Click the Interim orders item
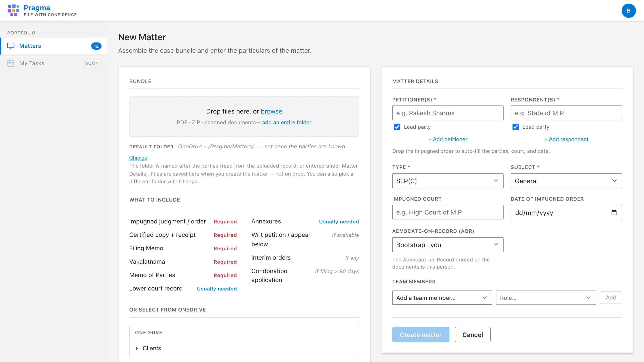The height and width of the screenshot is (362, 644). point(271,258)
